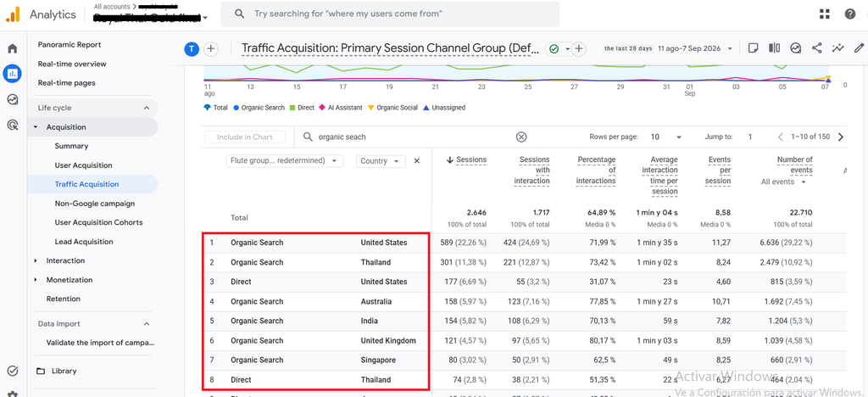Image resolution: width=868 pixels, height=397 pixels.
Task: Open Acquisition Summary
Action: pyautogui.click(x=71, y=146)
